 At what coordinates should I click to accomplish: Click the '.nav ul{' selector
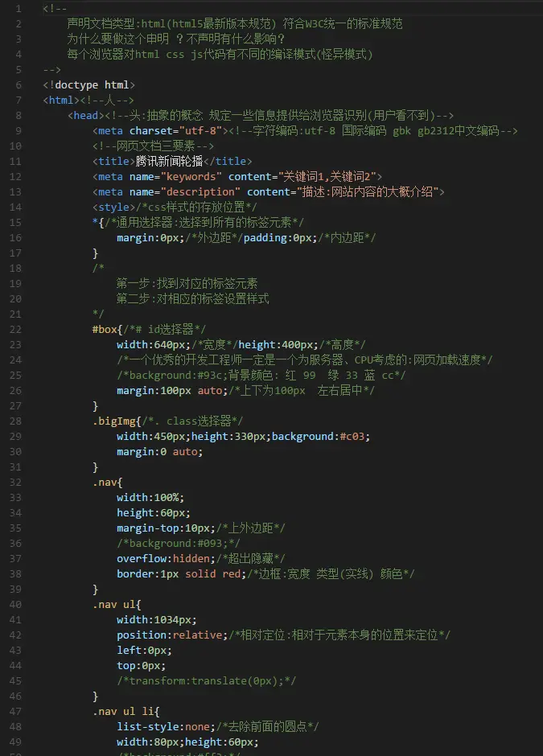[x=117, y=605]
